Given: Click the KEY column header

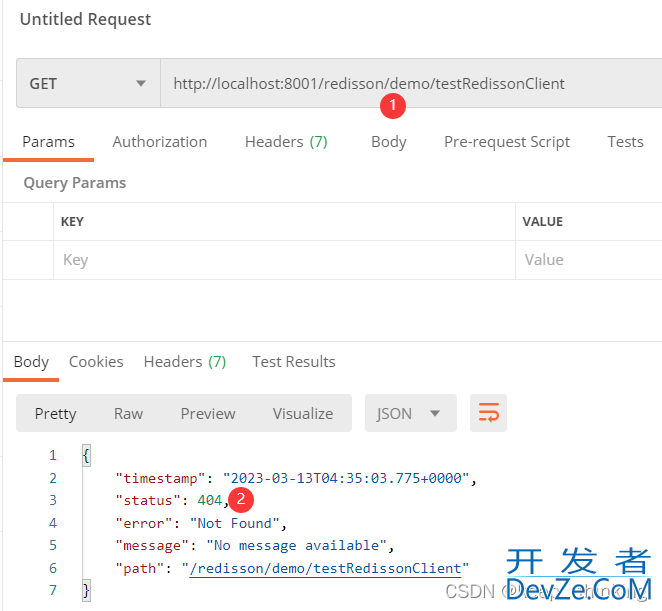Looking at the screenshot, I should tap(72, 222).
